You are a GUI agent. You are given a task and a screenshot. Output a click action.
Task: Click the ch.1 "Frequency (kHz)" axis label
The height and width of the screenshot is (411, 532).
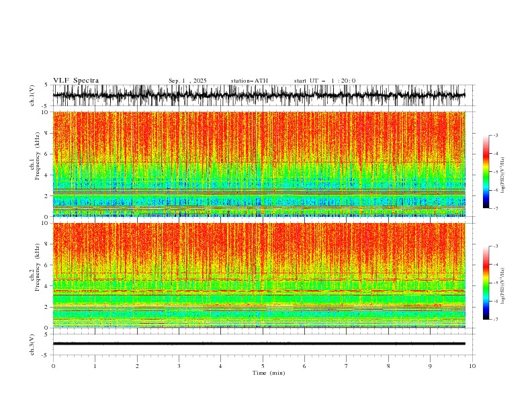coord(38,156)
